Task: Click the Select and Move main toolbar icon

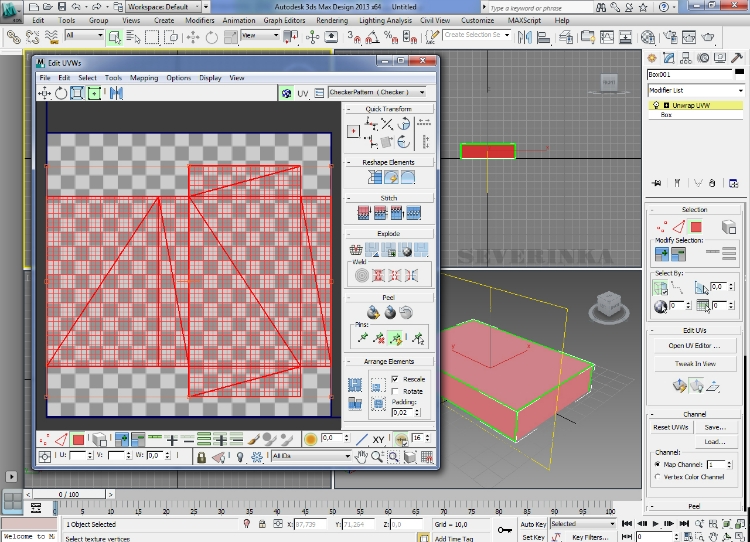Action: (193, 37)
